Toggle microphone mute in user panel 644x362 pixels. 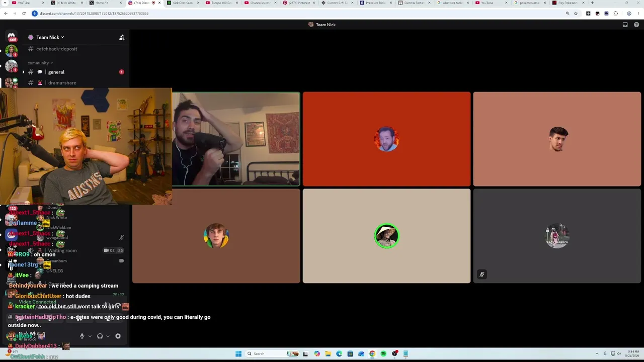82,336
